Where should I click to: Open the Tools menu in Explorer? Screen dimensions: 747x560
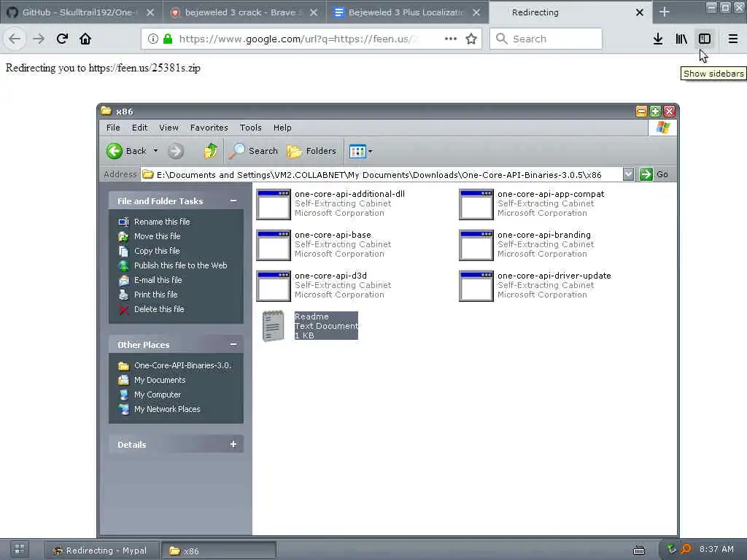251,128
